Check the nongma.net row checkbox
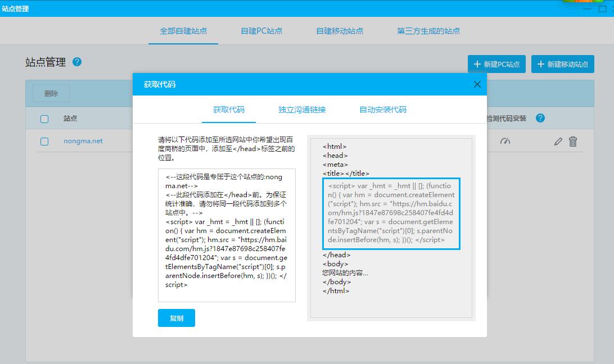 click(44, 142)
